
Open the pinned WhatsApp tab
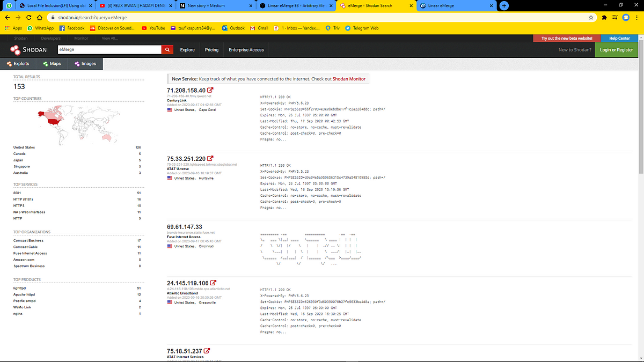8,5
